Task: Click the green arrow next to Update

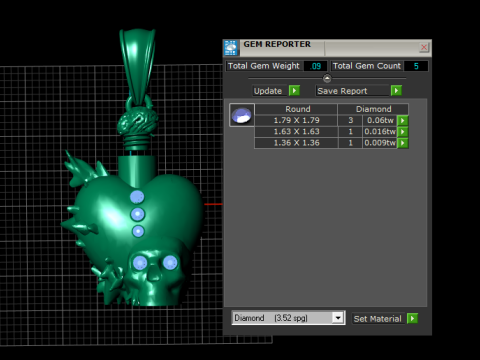Action: point(294,91)
